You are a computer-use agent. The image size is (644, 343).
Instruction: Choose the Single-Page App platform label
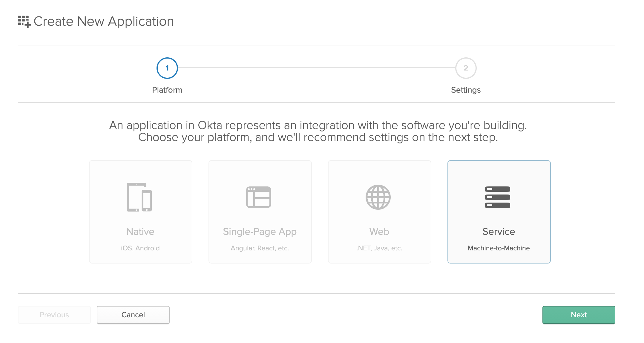pos(260,232)
